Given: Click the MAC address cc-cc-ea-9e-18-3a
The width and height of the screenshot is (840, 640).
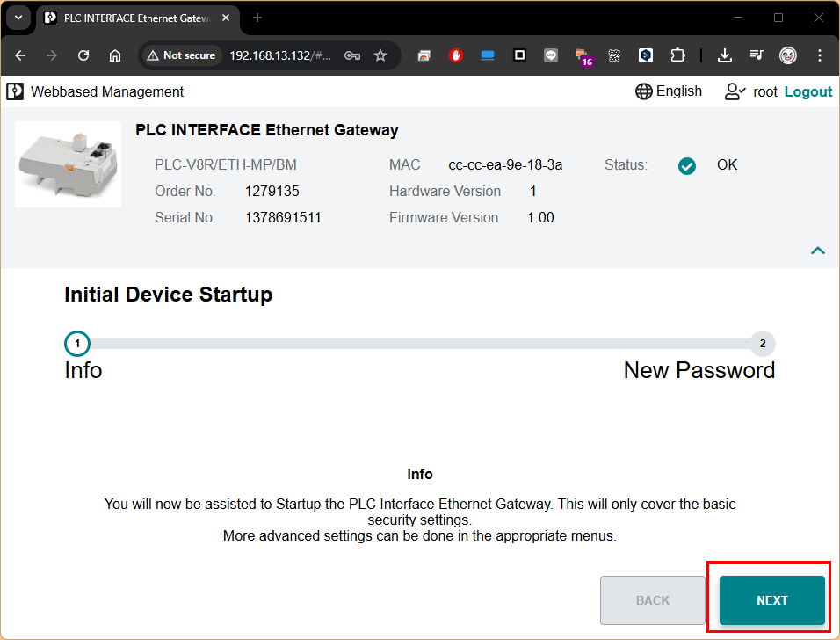Looking at the screenshot, I should click(505, 164).
